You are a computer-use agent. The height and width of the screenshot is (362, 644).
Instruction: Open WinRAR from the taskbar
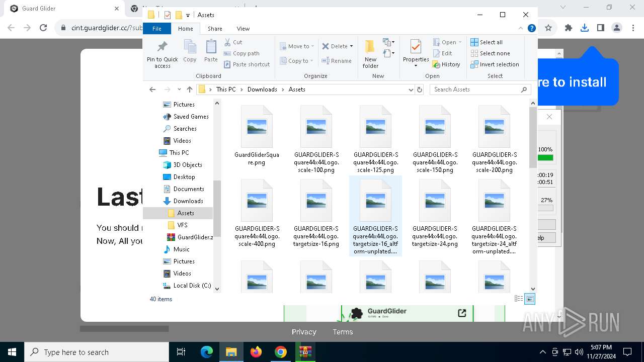[305, 352]
